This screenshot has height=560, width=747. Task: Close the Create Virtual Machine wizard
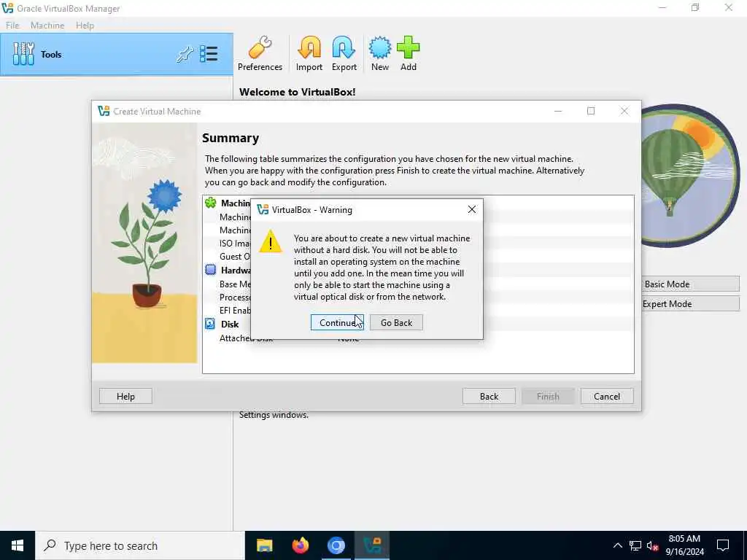pos(624,111)
